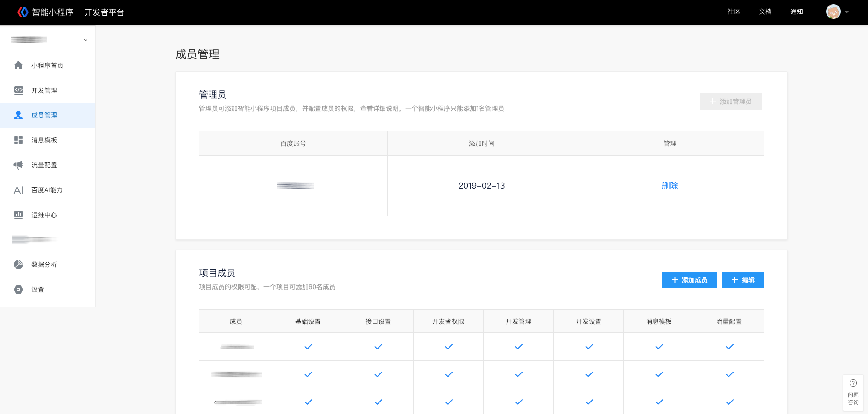Click the 删除 link for the administrator
Image resolution: width=868 pixels, height=414 pixels.
670,186
